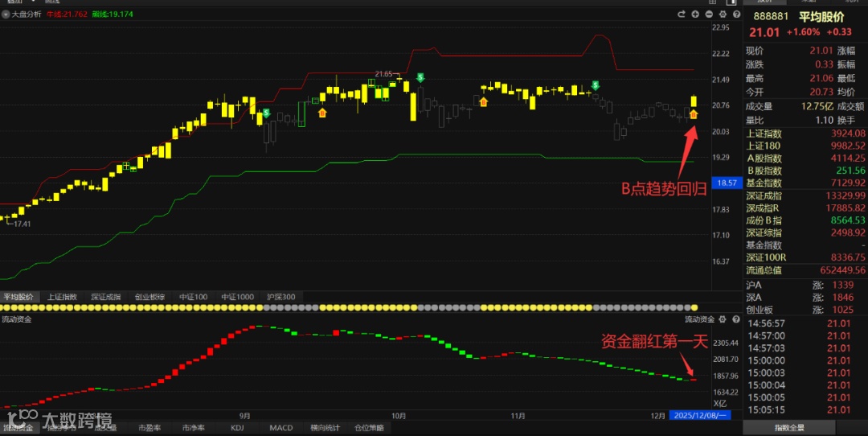Switch to the 深证成指 tab
The image size is (868, 436).
tap(106, 297)
